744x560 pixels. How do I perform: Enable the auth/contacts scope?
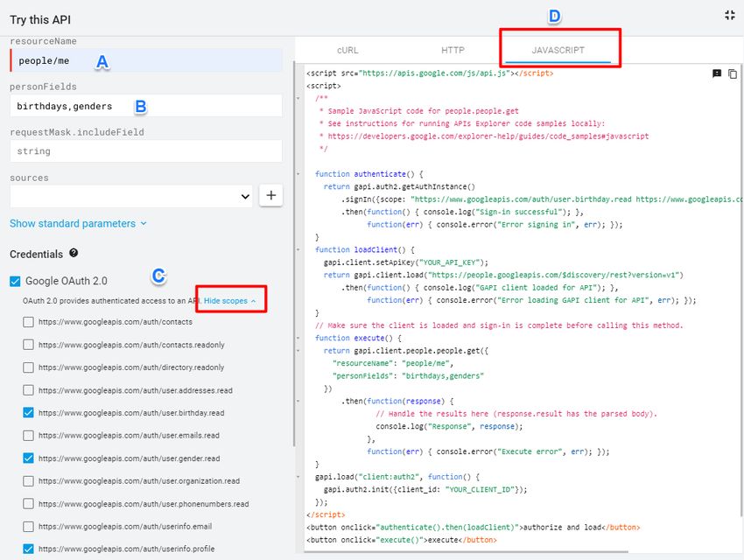click(x=29, y=322)
